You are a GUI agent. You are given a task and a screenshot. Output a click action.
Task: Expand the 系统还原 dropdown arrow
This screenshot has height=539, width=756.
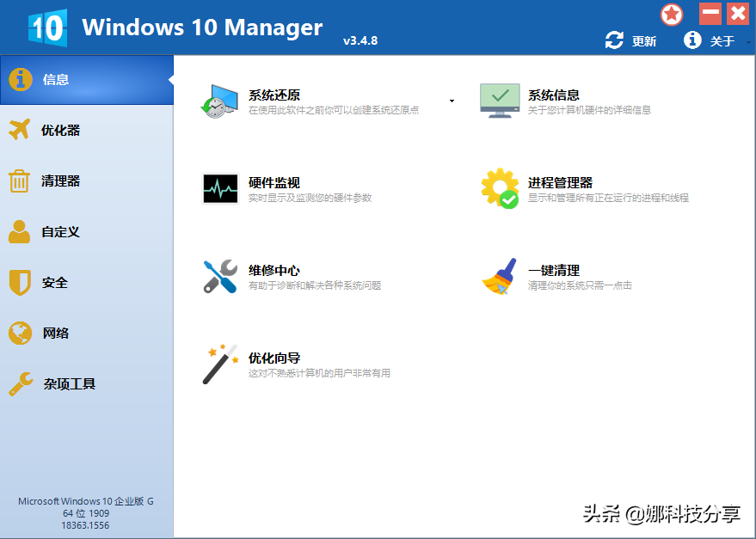[452, 101]
